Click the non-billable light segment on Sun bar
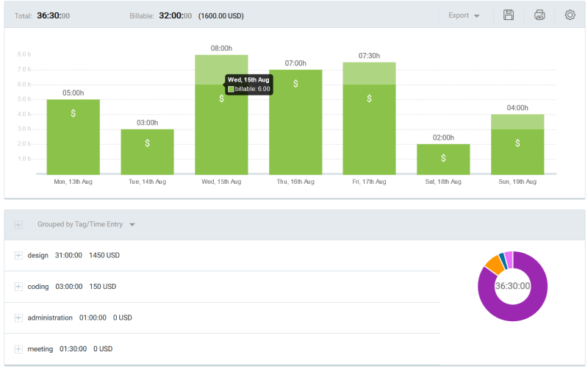Image resolution: width=588 pixels, height=369 pixels. point(517,122)
